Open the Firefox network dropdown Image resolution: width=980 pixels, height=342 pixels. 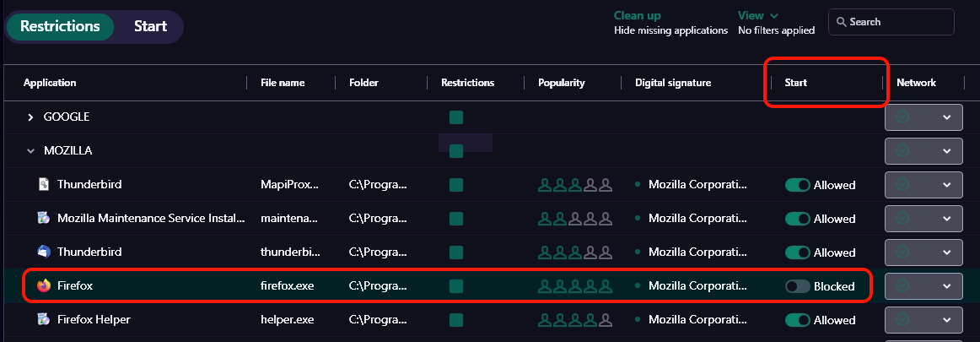pyautogui.click(x=945, y=286)
